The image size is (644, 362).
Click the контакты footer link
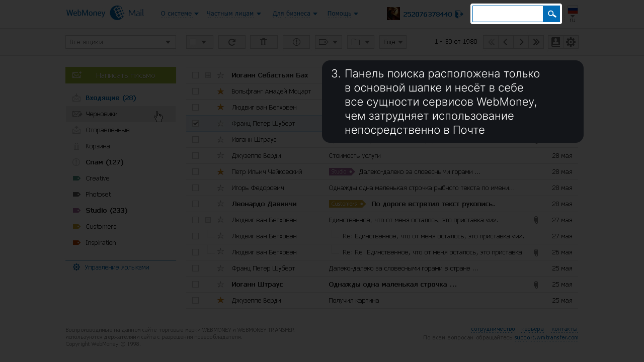[565, 329]
